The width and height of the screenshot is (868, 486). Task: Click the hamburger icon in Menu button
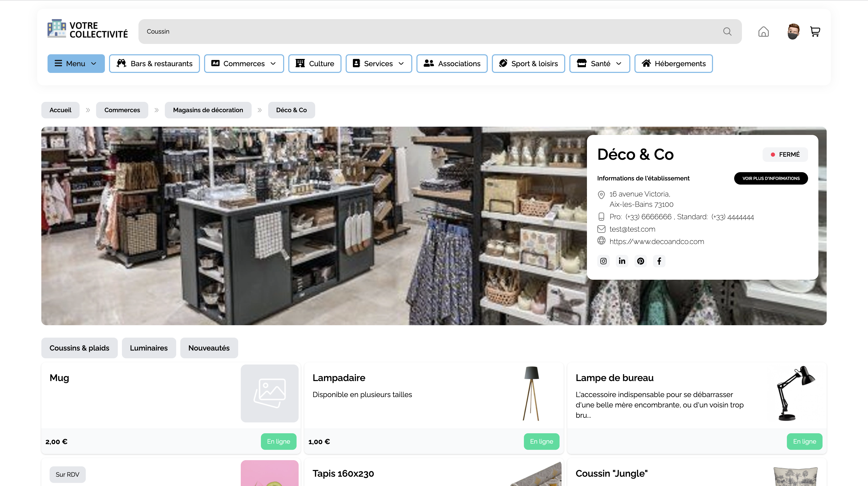58,63
